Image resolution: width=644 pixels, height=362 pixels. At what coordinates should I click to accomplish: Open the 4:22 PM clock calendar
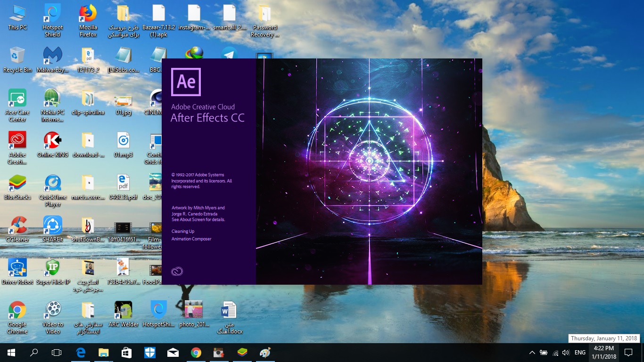coord(604,353)
